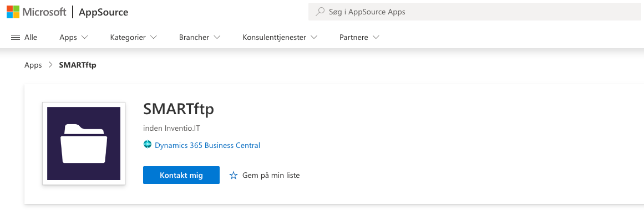Click the SMARTftp app title heading
This screenshot has width=644, height=210.
point(179,109)
